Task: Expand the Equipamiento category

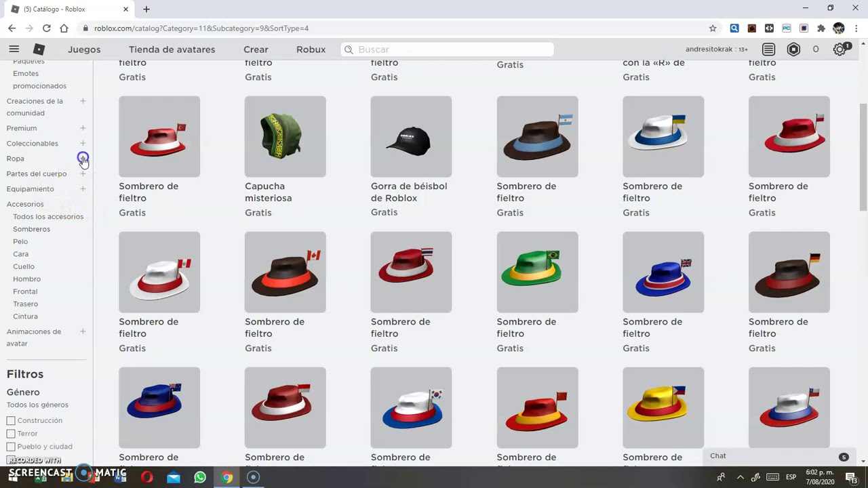Action: coord(83,188)
